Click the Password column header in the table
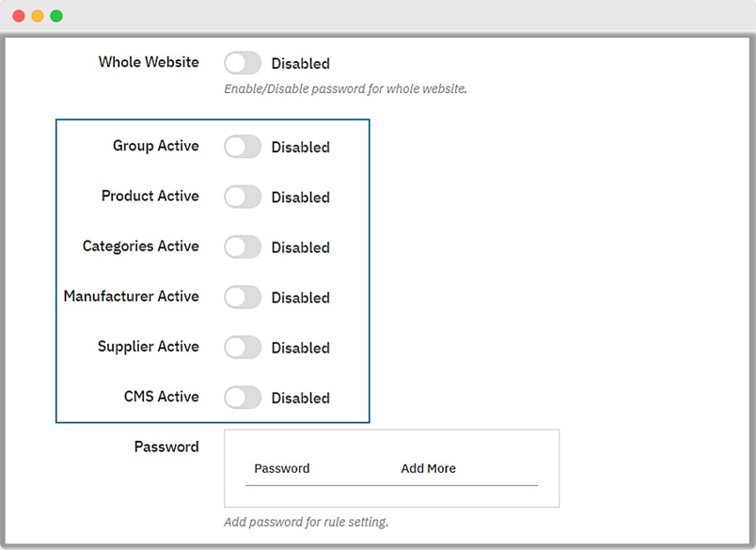The width and height of the screenshot is (756, 550). click(x=281, y=468)
